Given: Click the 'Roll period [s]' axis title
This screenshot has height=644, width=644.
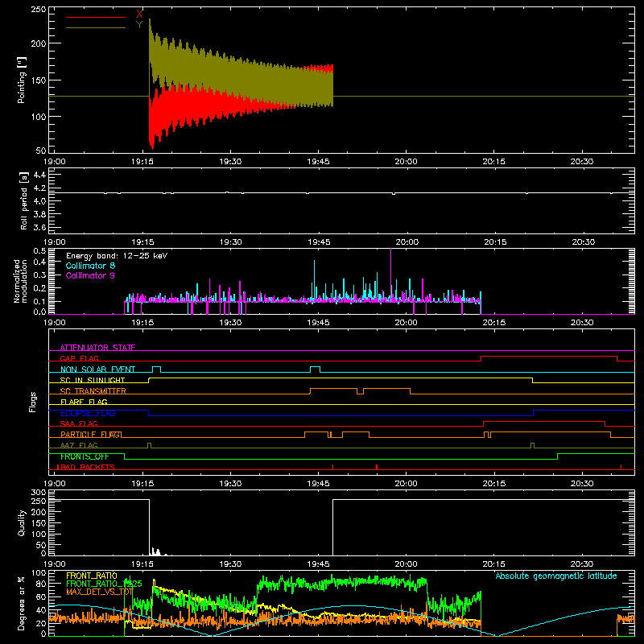Looking at the screenshot, I should click(x=24, y=200).
